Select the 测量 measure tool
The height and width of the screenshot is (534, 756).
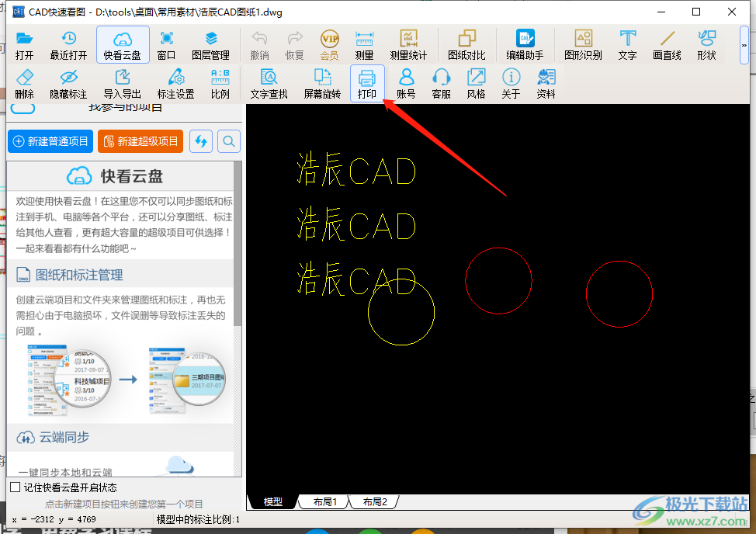(365, 45)
